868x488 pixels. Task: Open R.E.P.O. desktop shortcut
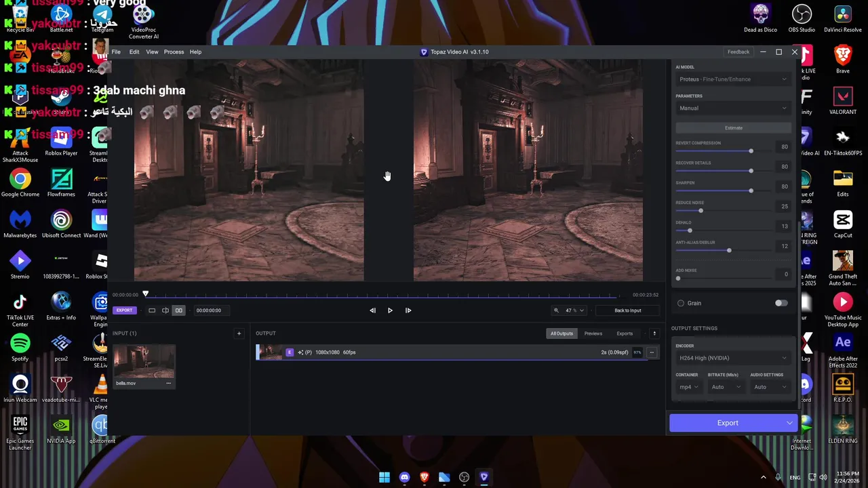click(843, 388)
